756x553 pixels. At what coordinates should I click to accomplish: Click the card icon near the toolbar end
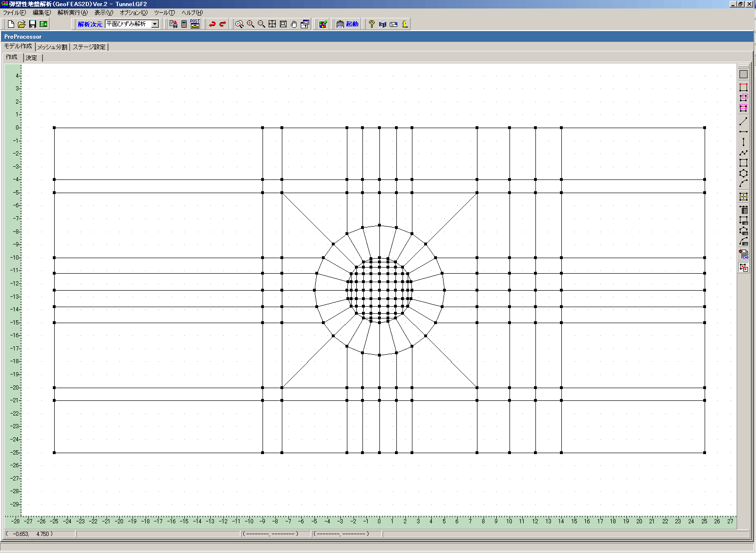click(x=394, y=24)
